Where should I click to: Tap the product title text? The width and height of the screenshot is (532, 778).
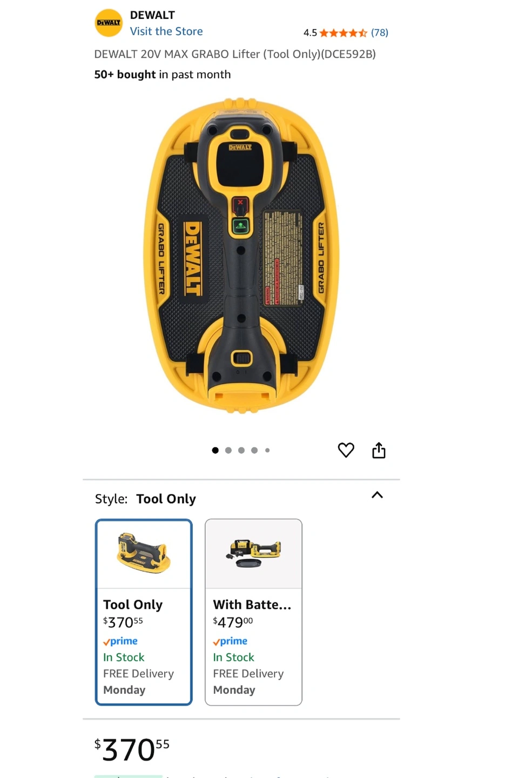(235, 54)
